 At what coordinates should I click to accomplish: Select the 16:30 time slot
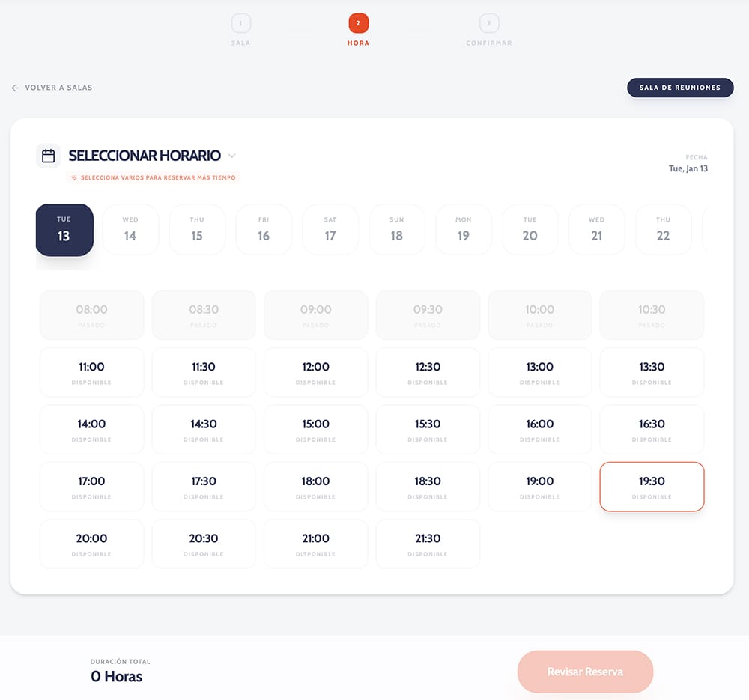coord(652,429)
